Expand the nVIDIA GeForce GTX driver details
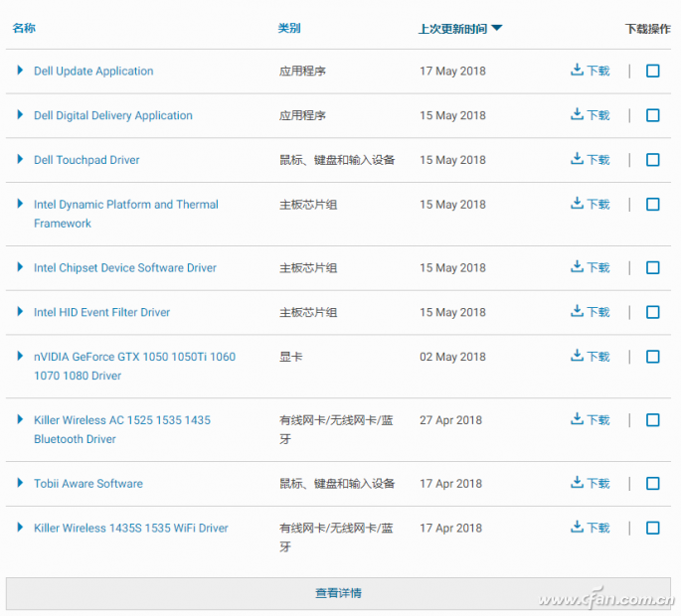Screen dimensions: 681x616 [x=20, y=356]
